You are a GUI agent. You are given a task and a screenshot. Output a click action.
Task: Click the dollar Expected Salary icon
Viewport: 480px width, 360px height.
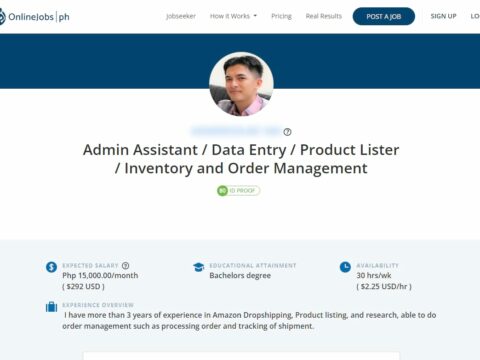[x=51, y=267]
